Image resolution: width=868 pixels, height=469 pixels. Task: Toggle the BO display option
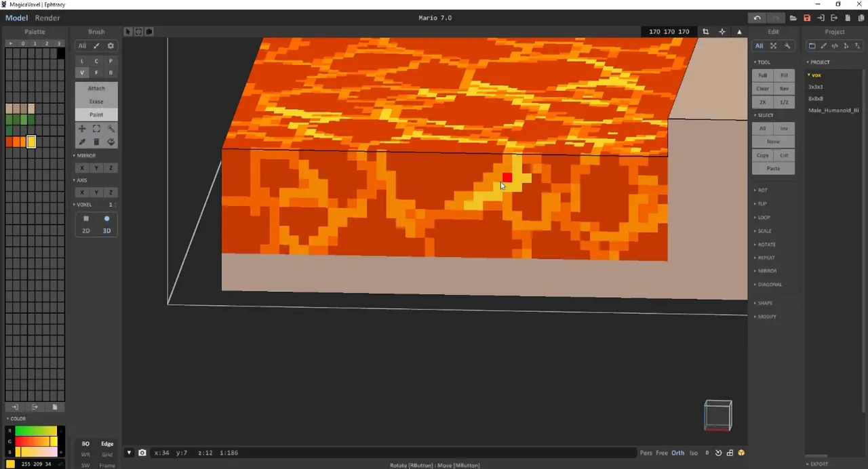85,444
